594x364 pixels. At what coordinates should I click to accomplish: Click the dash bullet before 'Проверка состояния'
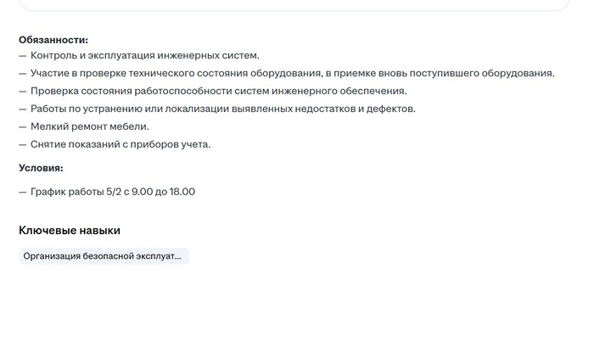(x=23, y=92)
